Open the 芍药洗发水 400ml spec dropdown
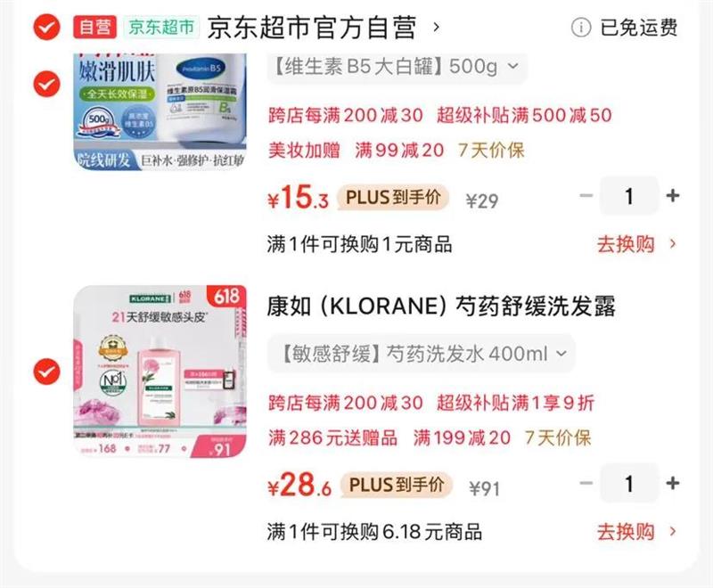713x588 pixels. tap(421, 354)
